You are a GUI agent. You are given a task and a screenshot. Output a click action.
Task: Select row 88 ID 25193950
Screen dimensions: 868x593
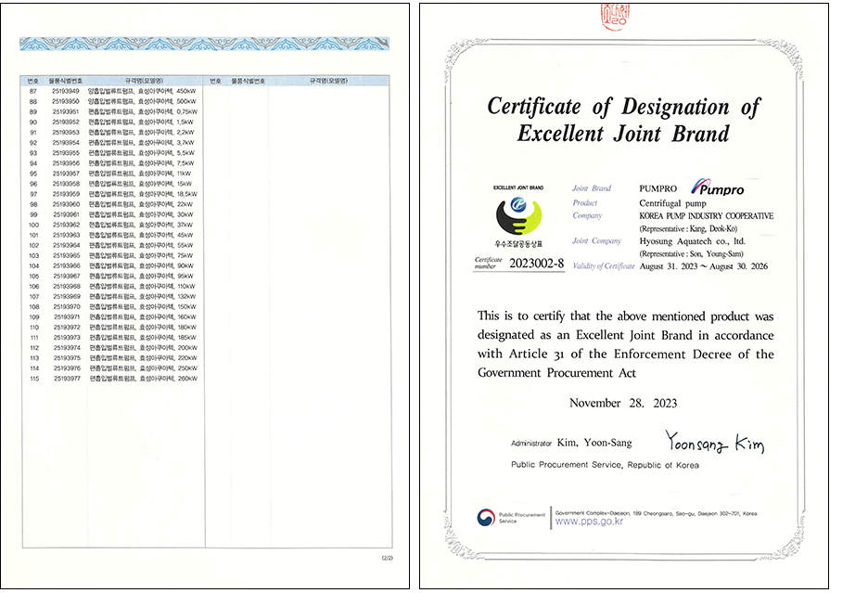[66, 101]
